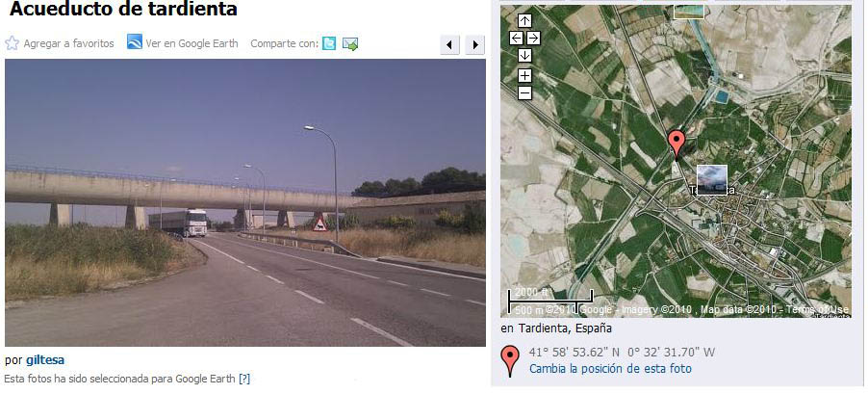The image size is (868, 394).
Task: Open the Acueducto de tardienta main photo
Action: [x=245, y=203]
